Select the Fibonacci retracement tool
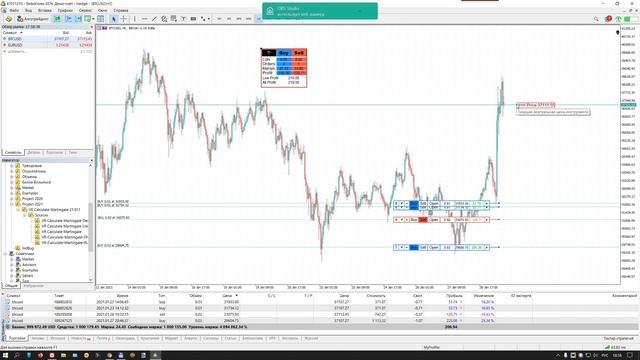The image size is (640, 360). click(173, 19)
